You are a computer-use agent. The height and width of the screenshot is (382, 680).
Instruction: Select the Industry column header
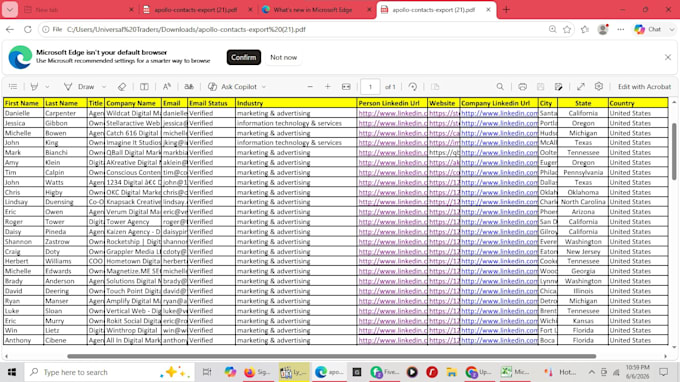[x=296, y=103]
